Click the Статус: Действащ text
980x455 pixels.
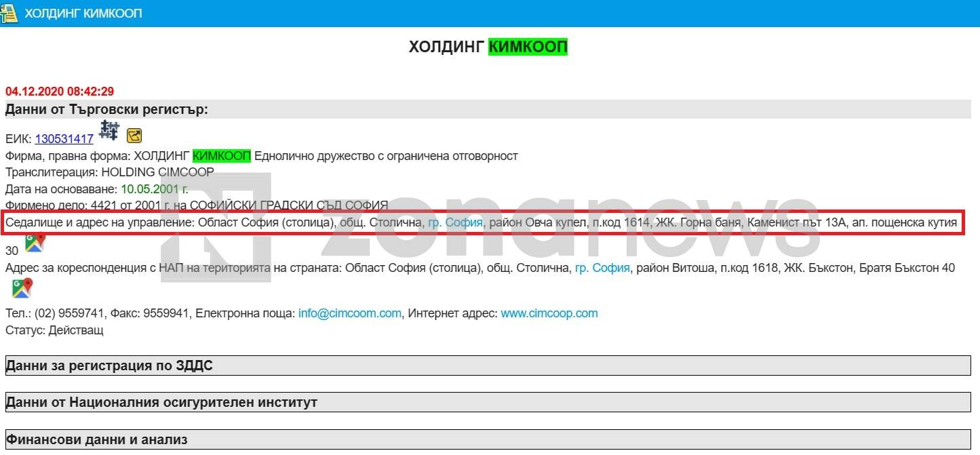click(x=54, y=330)
